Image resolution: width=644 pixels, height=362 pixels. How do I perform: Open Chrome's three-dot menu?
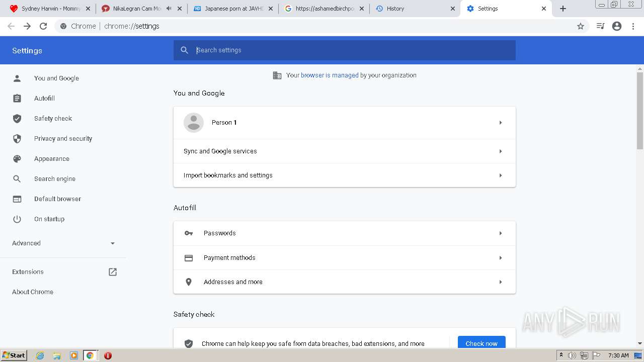click(x=633, y=26)
